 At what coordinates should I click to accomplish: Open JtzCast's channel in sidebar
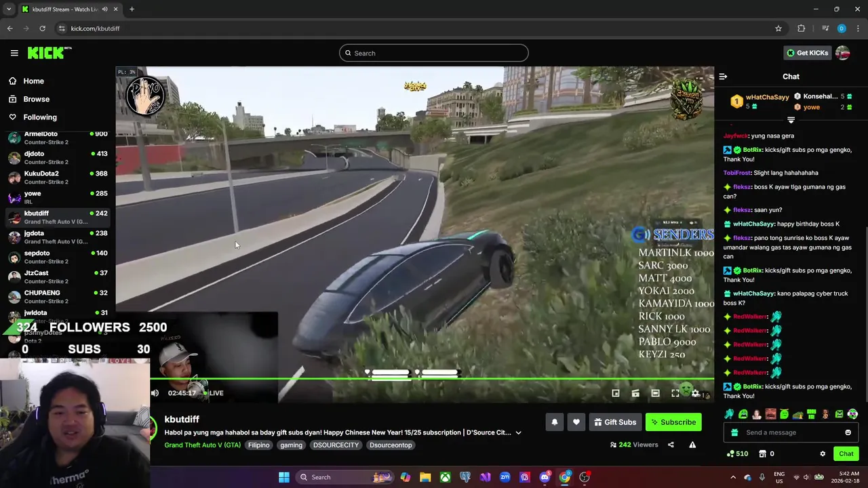coord(58,277)
